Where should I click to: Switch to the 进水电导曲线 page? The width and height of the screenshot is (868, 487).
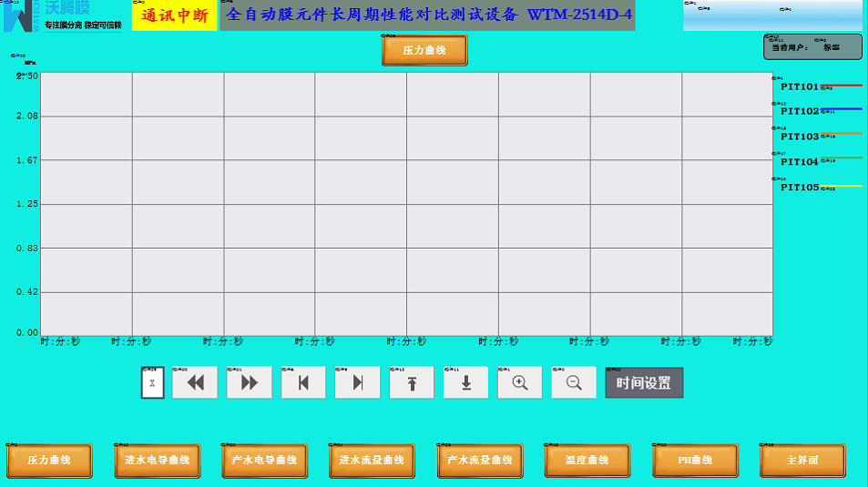pos(157,461)
